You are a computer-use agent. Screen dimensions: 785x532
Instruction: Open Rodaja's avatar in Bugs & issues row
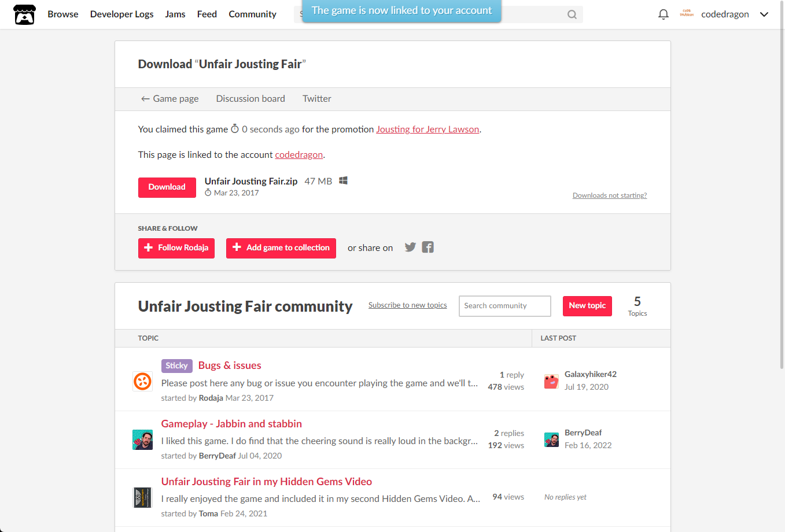pos(142,382)
